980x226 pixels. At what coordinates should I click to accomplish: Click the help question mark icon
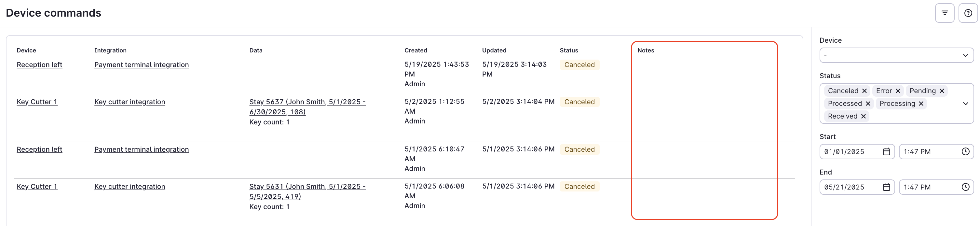(969, 13)
